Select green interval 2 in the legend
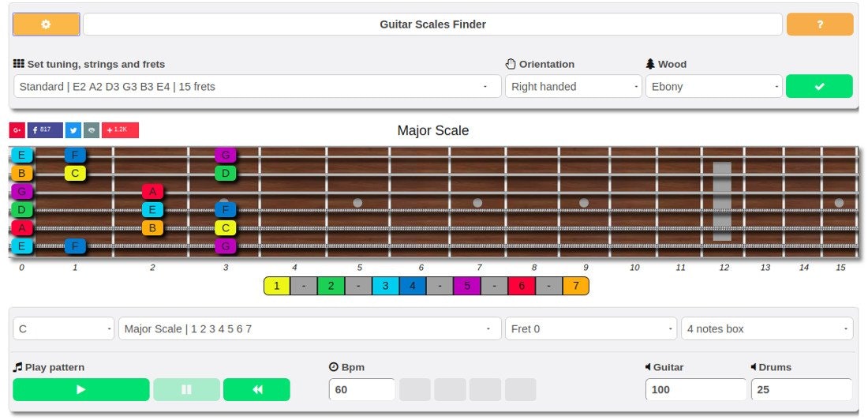 [x=331, y=286]
